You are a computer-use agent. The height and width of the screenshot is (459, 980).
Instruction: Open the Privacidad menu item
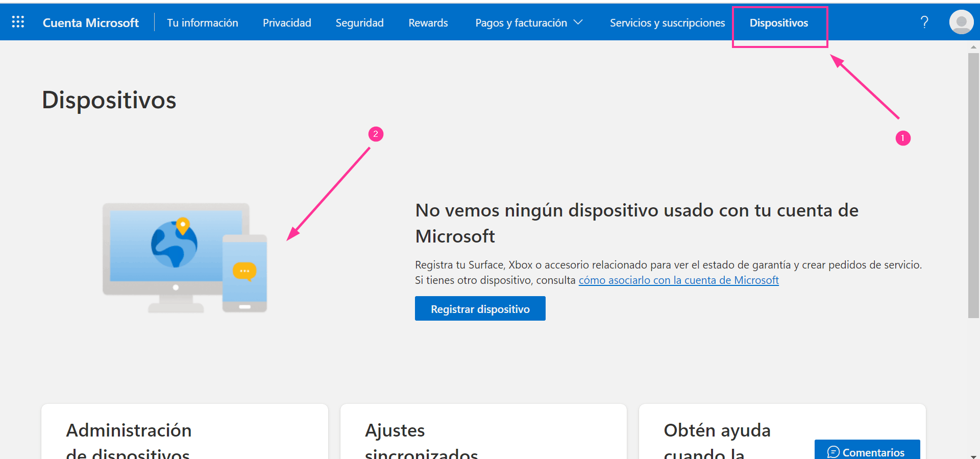pos(287,22)
